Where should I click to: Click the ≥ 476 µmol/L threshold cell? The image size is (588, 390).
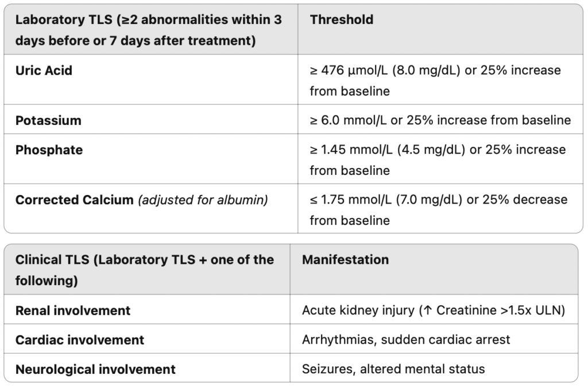click(x=435, y=80)
